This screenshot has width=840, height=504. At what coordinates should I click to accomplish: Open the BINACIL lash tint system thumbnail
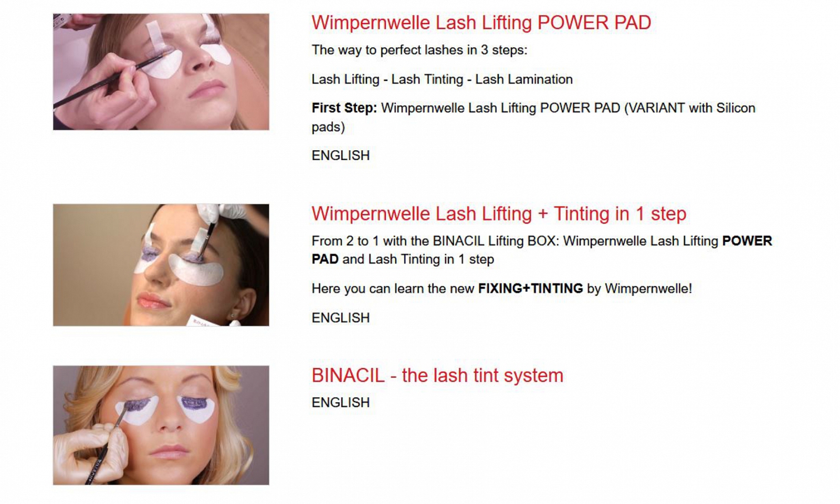point(161,425)
